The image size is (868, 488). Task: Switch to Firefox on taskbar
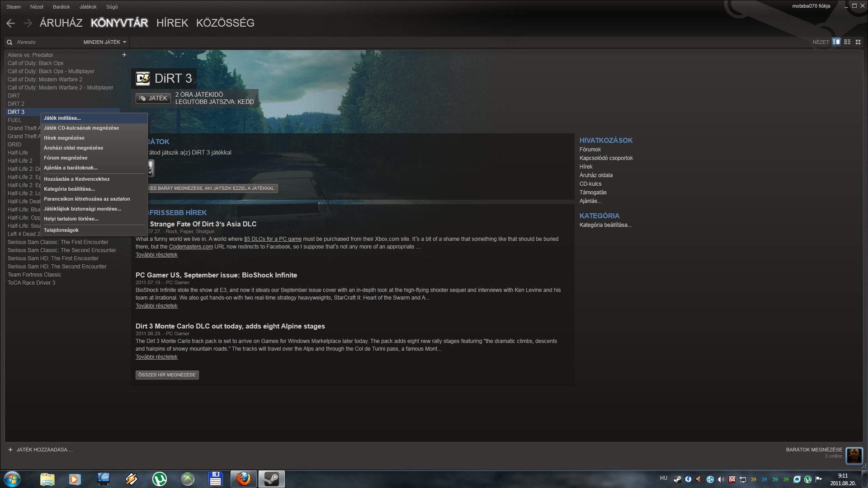pyautogui.click(x=244, y=479)
